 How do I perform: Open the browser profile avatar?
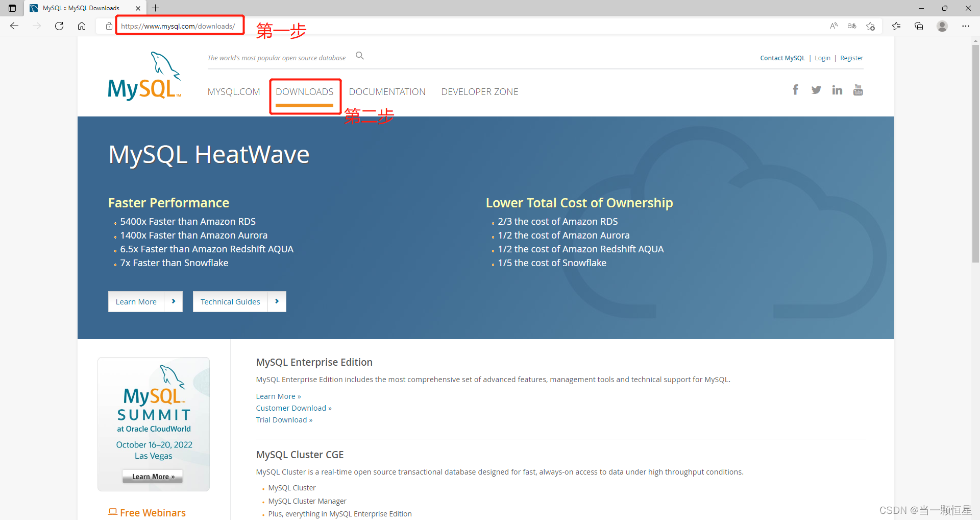pos(942,26)
